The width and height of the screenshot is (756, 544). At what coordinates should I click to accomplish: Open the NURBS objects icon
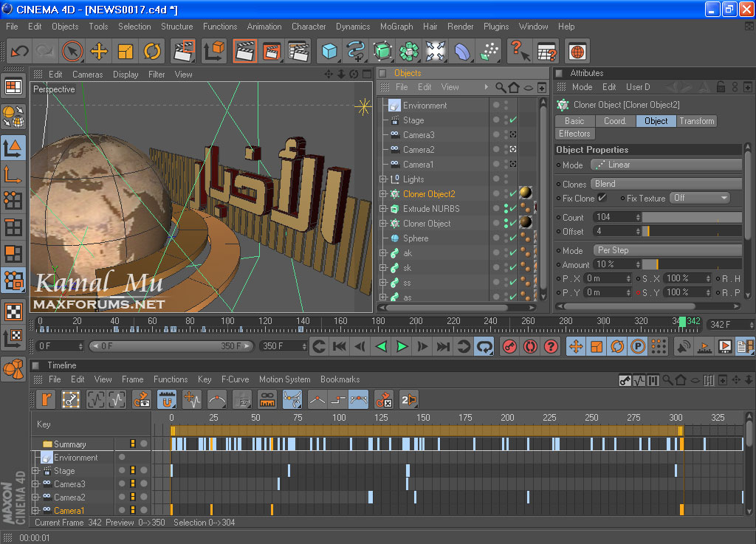click(382, 51)
